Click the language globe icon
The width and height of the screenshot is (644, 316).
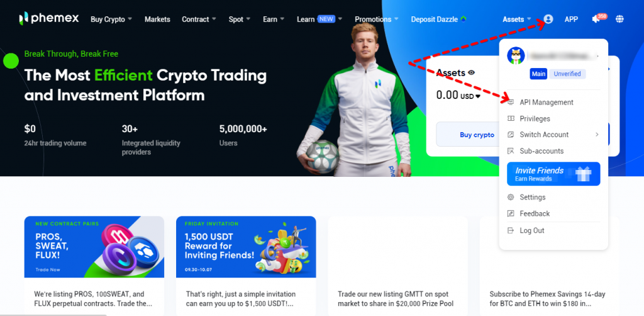(619, 19)
